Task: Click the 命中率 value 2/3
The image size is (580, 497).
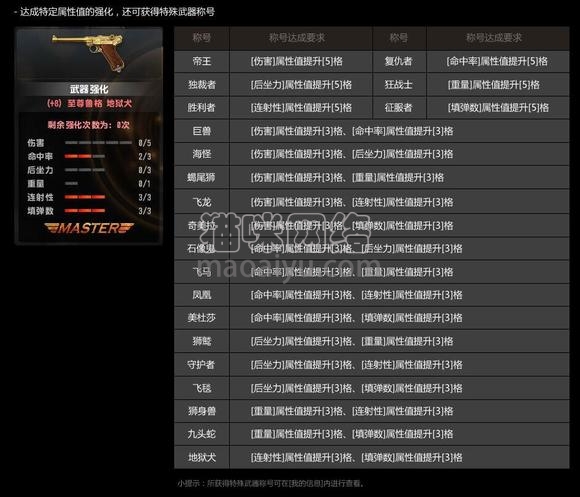Action: [145, 156]
